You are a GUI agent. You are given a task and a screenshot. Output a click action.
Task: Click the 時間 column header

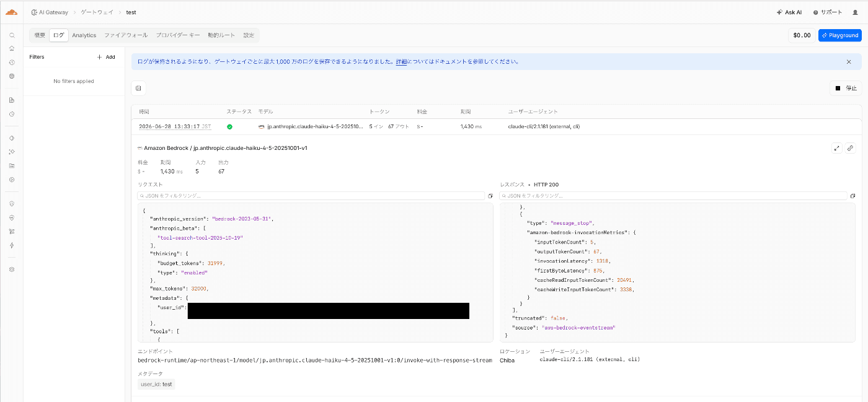tap(144, 111)
